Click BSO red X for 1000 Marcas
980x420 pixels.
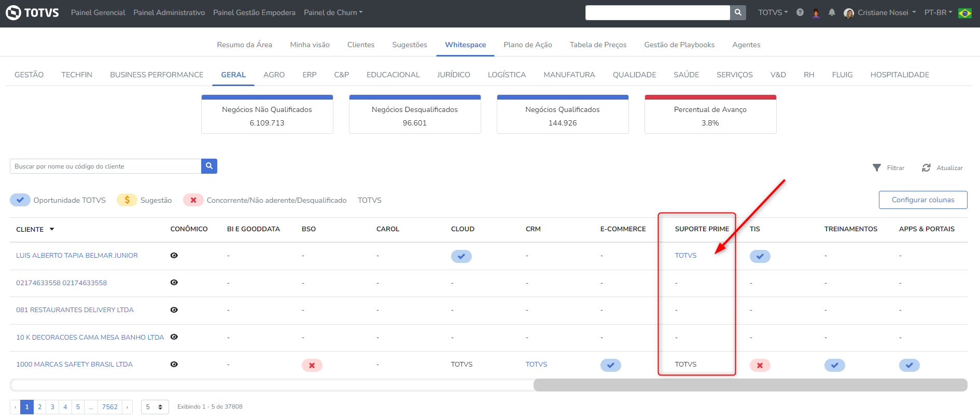[312, 365]
